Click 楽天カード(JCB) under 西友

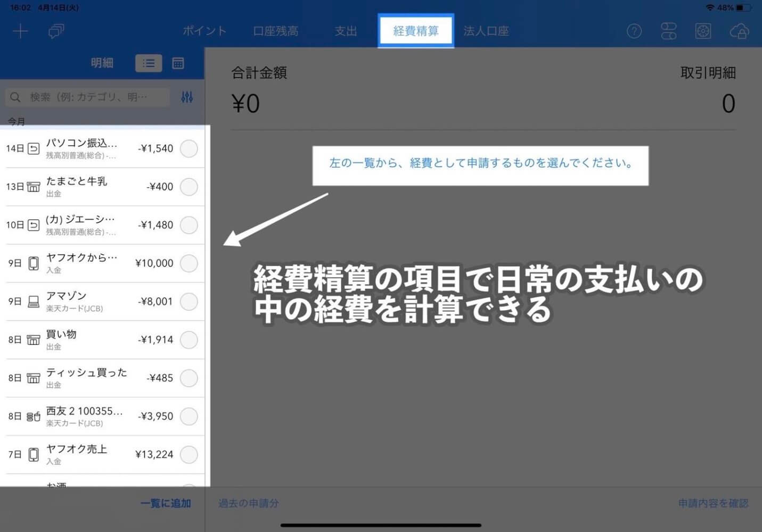click(x=75, y=423)
